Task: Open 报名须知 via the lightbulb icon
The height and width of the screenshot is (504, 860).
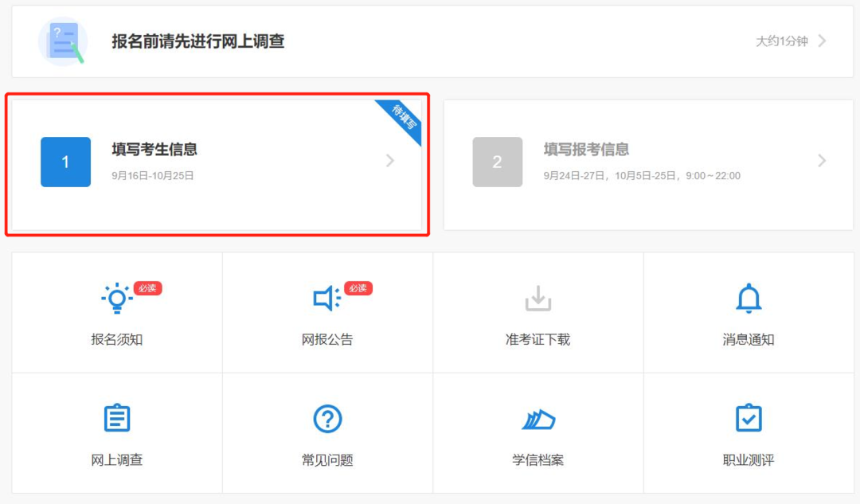Action: [x=116, y=297]
